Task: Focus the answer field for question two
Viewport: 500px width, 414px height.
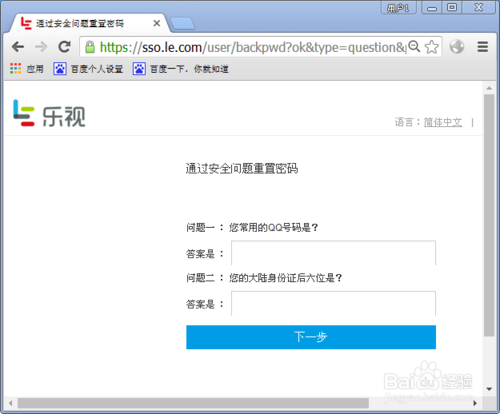Action: 333,303
